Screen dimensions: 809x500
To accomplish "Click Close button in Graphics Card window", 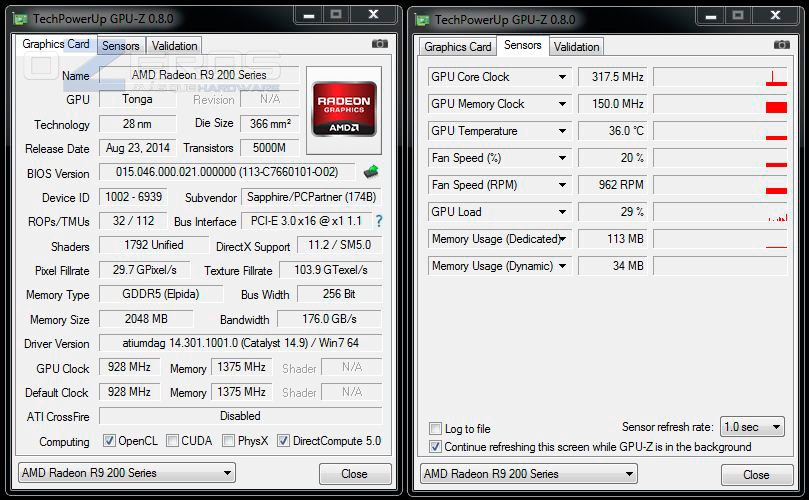I will click(x=354, y=474).
